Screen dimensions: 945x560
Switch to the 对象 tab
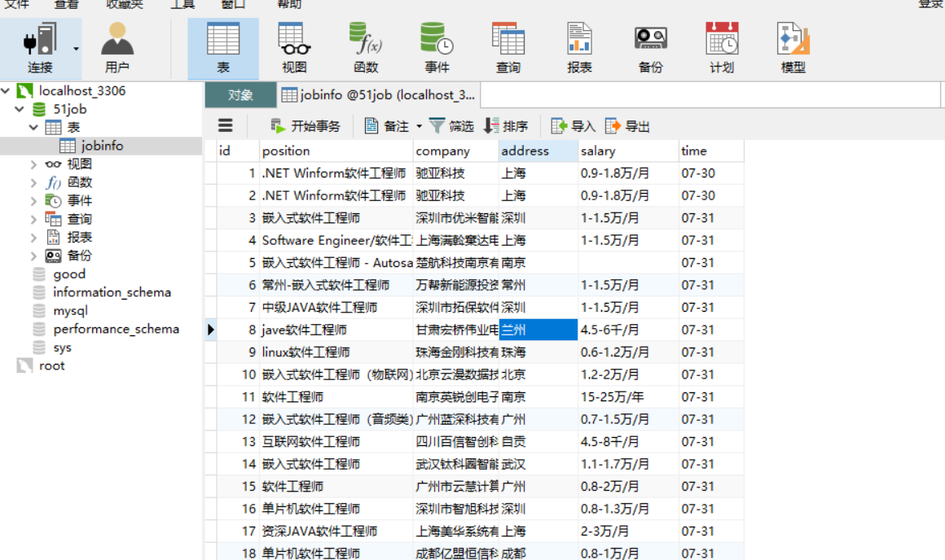point(240,94)
